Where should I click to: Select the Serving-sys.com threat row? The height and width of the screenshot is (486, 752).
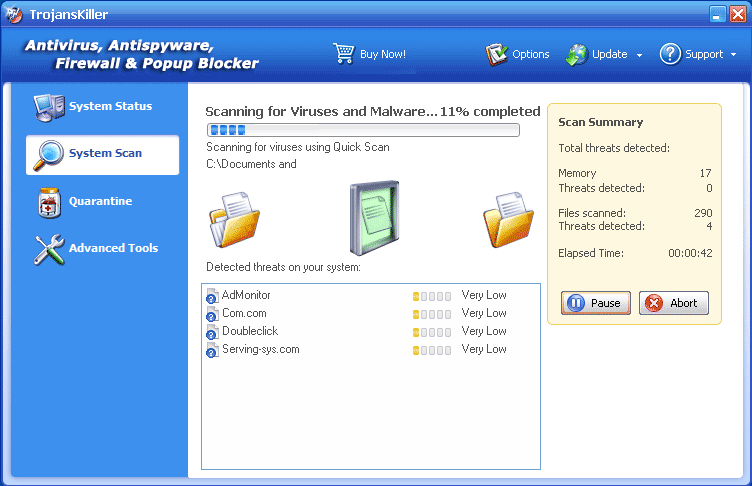point(260,349)
